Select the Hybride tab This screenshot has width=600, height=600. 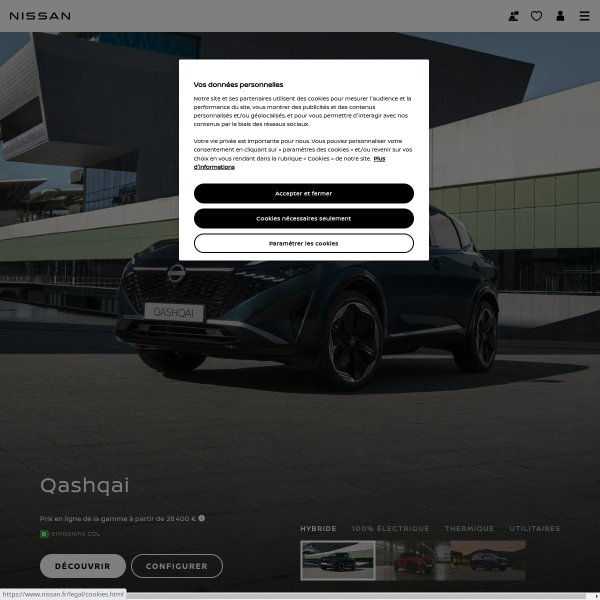318,528
